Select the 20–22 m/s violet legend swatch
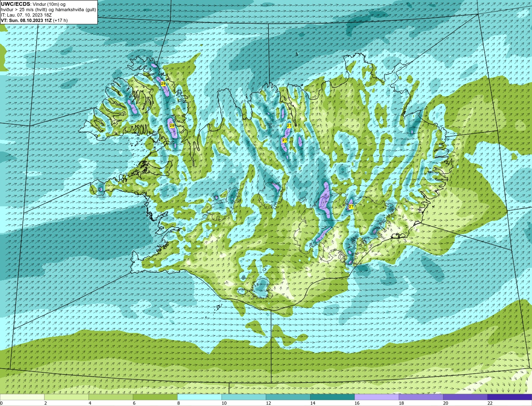The height and width of the screenshot is (406, 532). (x=465, y=397)
